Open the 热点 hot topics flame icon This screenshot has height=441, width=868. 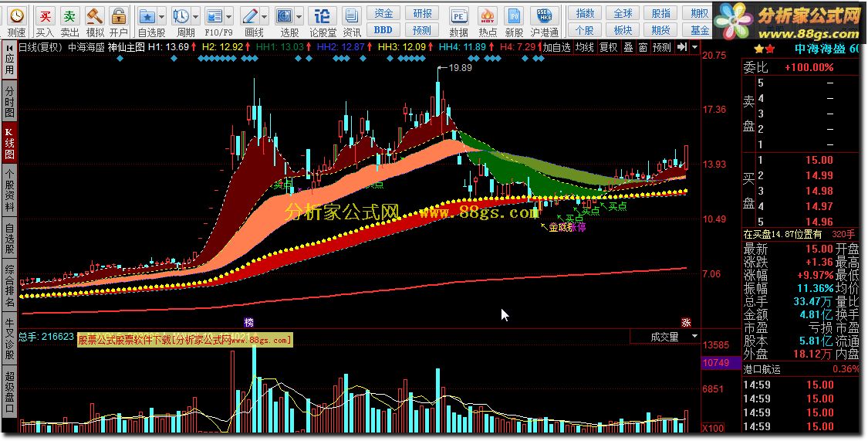point(487,15)
